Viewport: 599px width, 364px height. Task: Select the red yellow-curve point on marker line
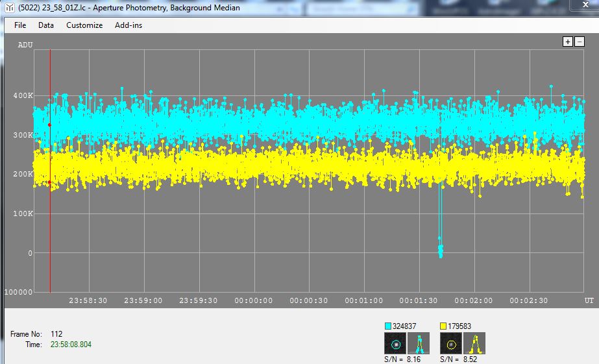click(x=50, y=182)
